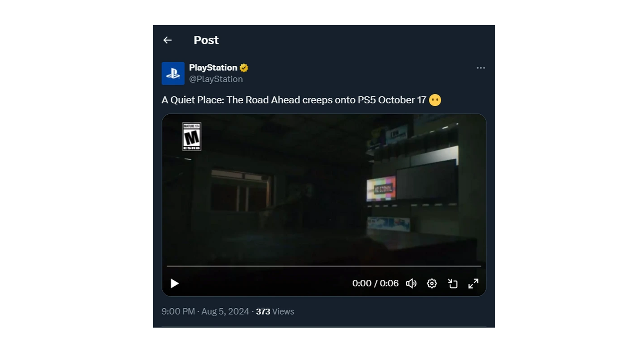Mute the video using the speaker icon
This screenshot has height=360, width=644.
(411, 283)
